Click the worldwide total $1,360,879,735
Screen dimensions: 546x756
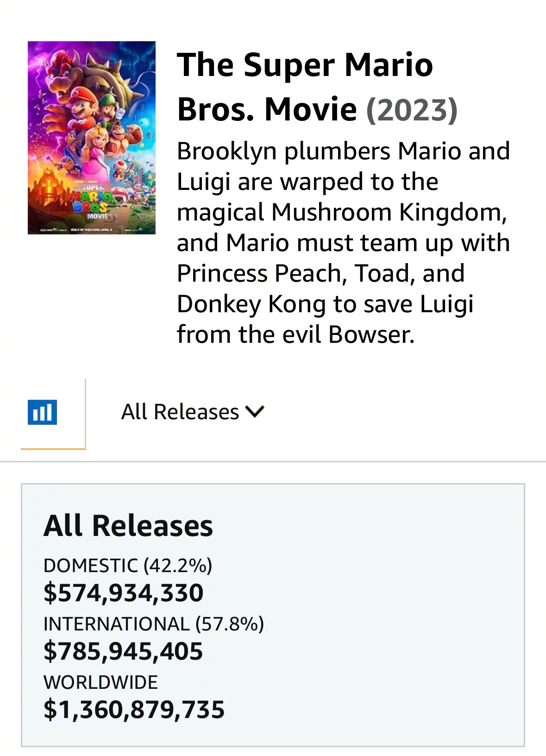click(134, 709)
